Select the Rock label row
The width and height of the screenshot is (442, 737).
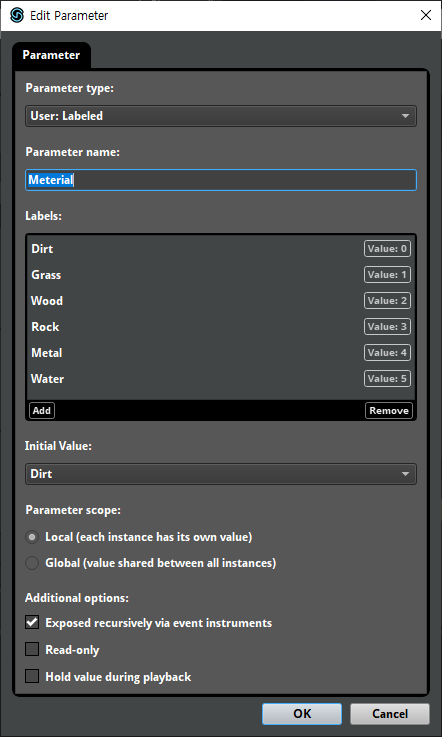pos(221,327)
